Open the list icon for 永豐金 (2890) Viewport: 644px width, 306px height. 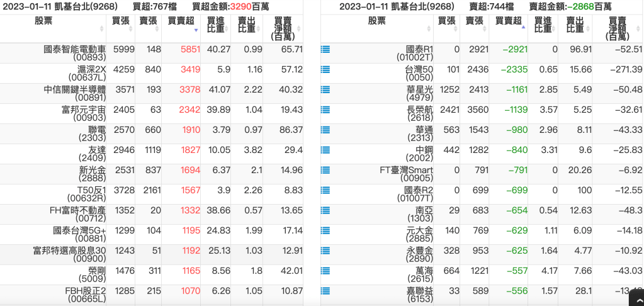pyautogui.click(x=325, y=251)
